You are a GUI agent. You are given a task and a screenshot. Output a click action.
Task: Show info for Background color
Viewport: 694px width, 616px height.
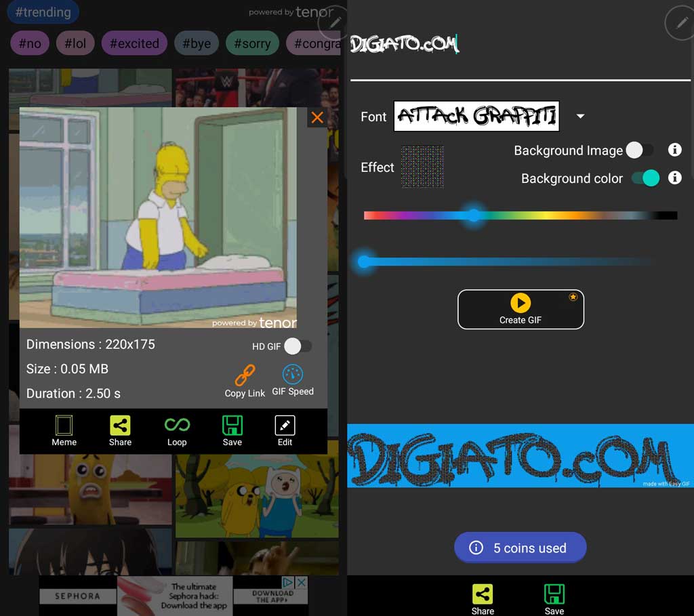tap(674, 178)
